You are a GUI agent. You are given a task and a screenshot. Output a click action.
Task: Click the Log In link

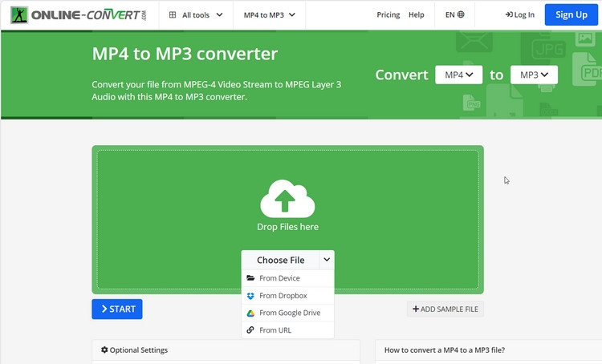click(x=520, y=14)
